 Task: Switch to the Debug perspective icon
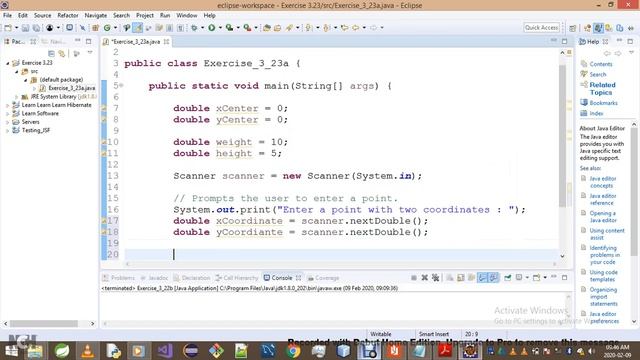coord(609,28)
